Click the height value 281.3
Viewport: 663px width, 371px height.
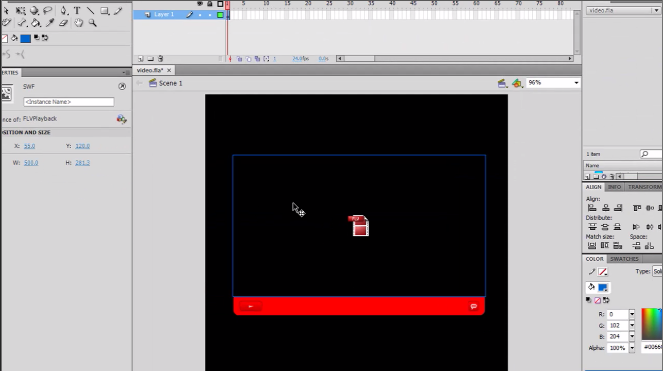(x=82, y=162)
